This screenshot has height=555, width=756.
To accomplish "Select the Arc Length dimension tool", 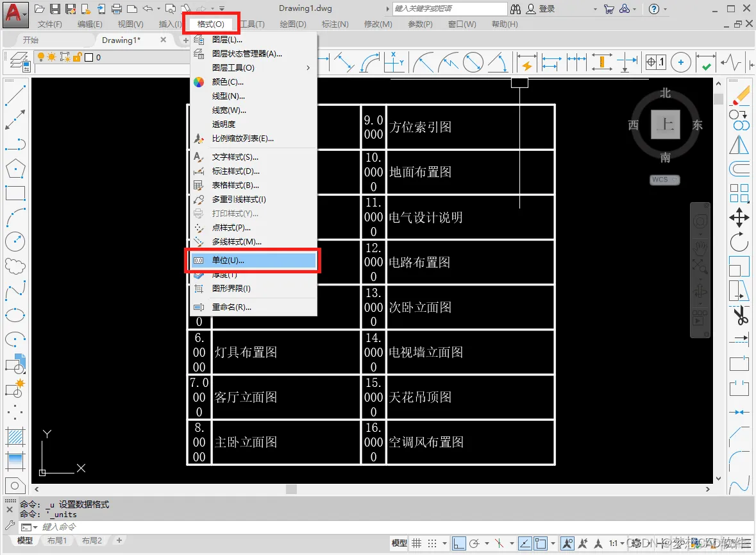I will tap(370, 62).
